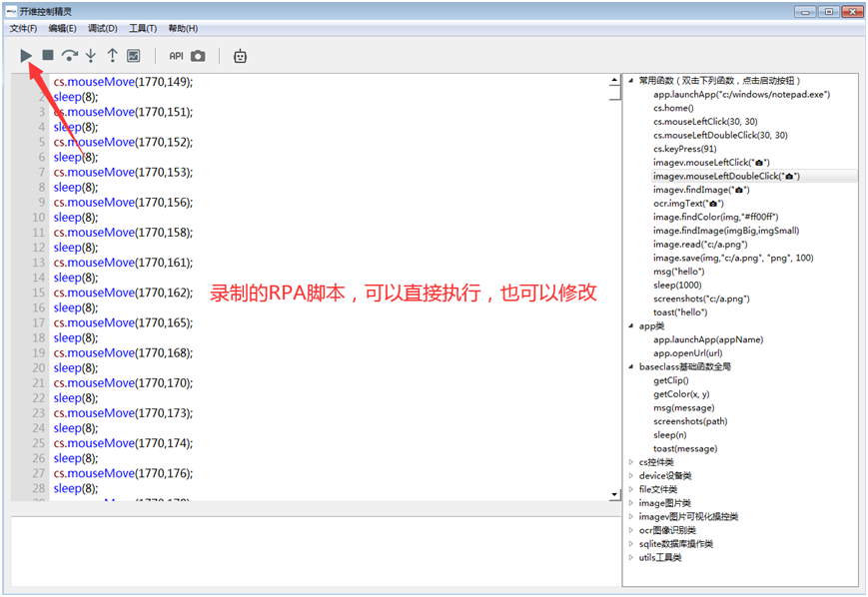Select imagev.mouseLeftClick function entry

711,163
